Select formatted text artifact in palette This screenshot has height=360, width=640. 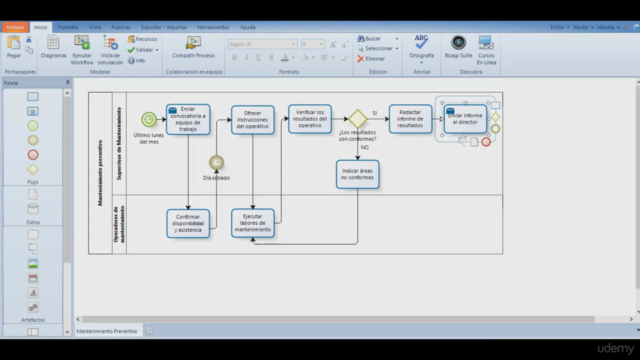click(x=33, y=293)
